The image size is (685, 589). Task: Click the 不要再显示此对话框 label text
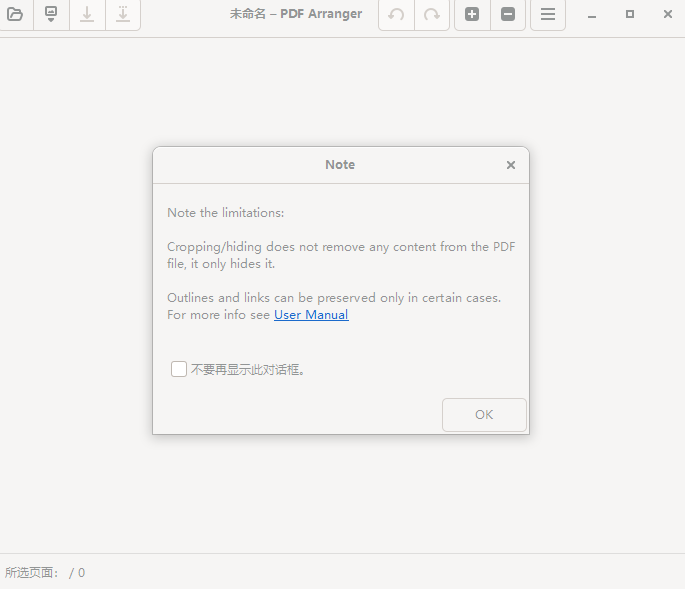pyautogui.click(x=248, y=370)
